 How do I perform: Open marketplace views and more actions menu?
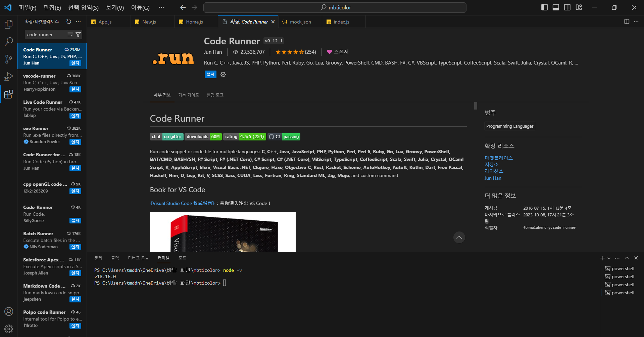pyautogui.click(x=79, y=22)
